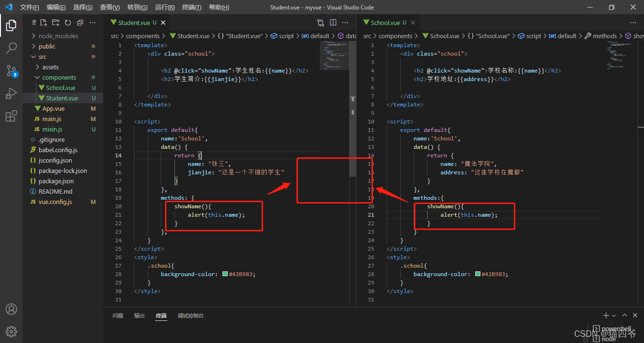This screenshot has height=343, width=644.
Task: Select the powershell terminal entry
Action: [x=612, y=329]
